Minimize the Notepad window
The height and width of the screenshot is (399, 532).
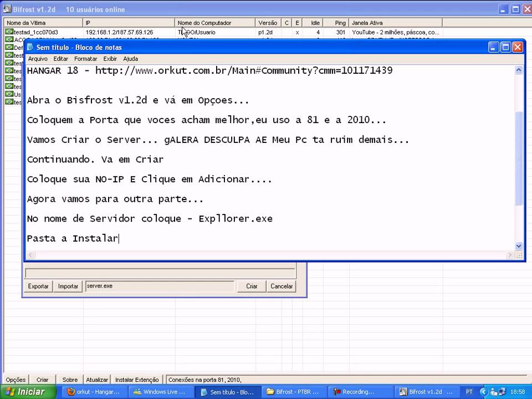493,47
